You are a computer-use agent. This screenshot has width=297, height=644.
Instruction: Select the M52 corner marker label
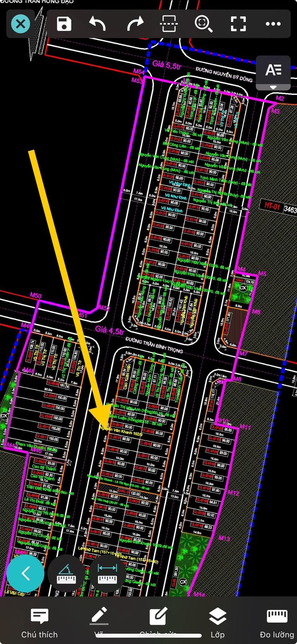click(x=104, y=308)
